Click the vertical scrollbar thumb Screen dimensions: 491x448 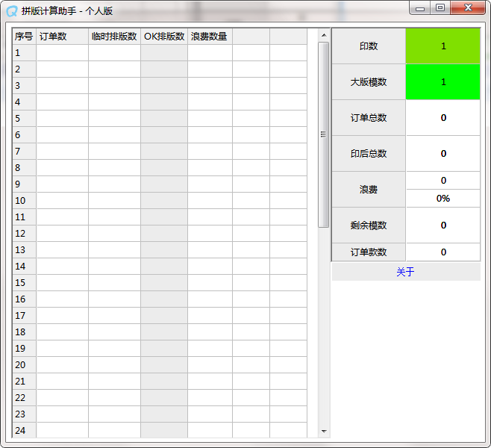tap(324, 134)
